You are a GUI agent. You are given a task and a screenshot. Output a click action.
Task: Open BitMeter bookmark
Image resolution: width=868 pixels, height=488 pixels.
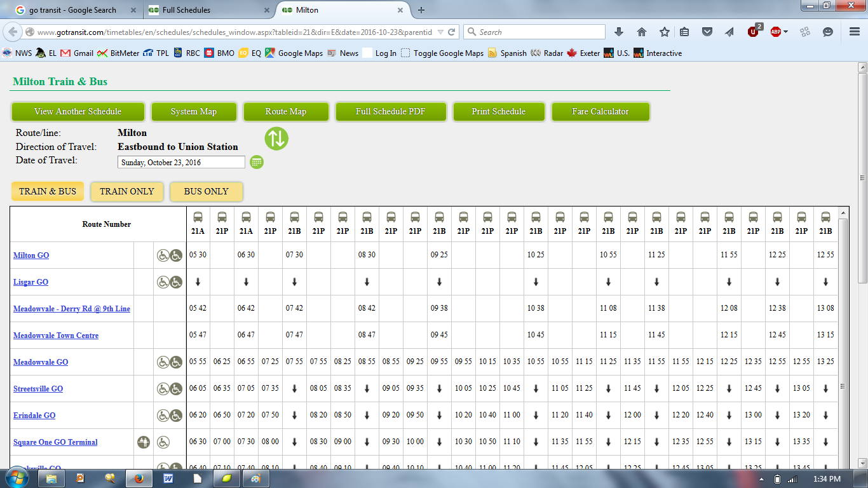118,53
